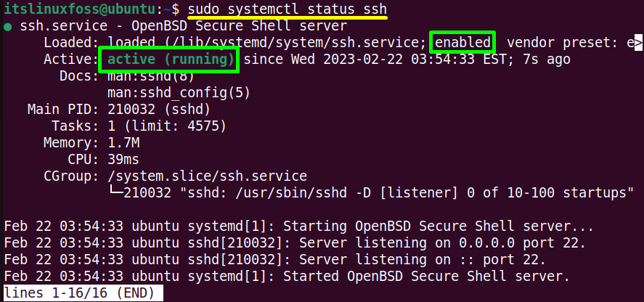Click the highlighted 'enabled' text

point(462,42)
